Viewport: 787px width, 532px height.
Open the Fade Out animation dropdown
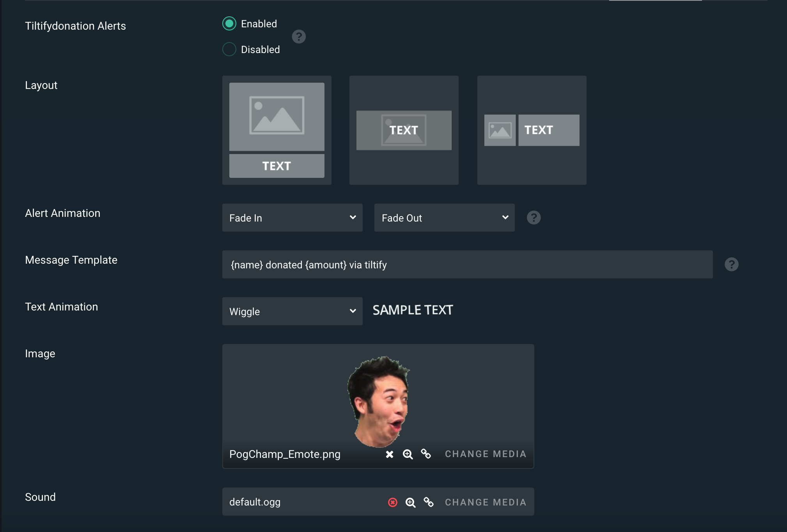(x=445, y=218)
